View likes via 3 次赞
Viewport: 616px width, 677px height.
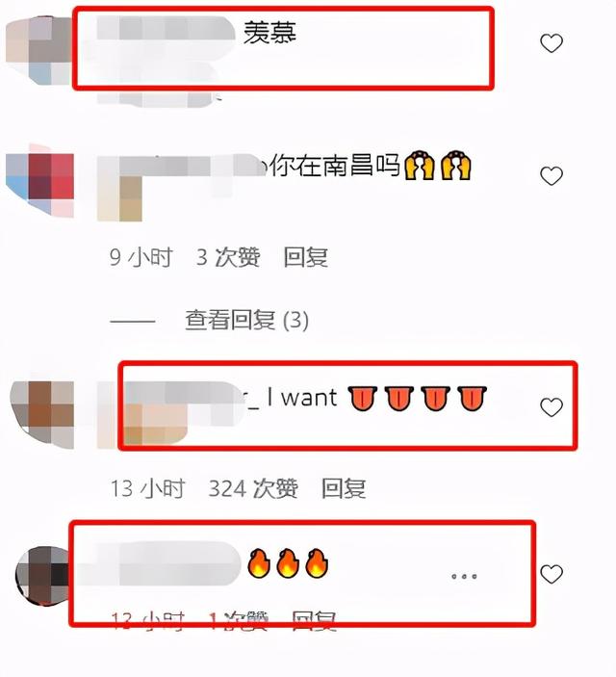pos(228,257)
